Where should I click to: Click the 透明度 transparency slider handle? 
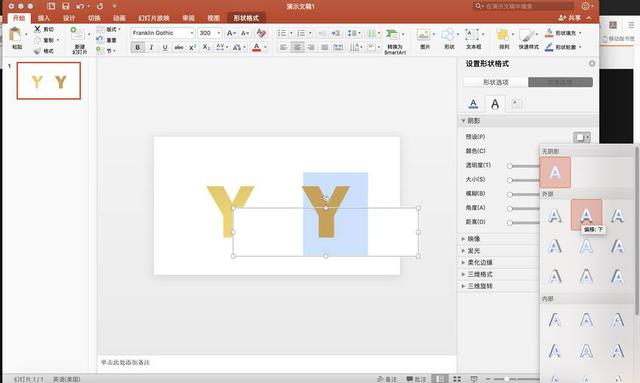click(509, 166)
